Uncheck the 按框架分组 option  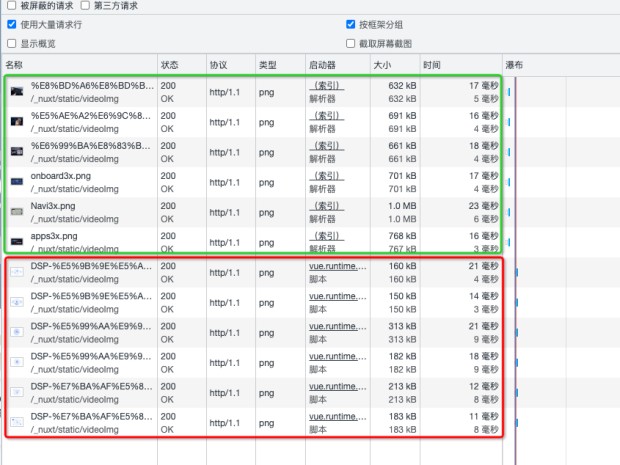[x=350, y=24]
